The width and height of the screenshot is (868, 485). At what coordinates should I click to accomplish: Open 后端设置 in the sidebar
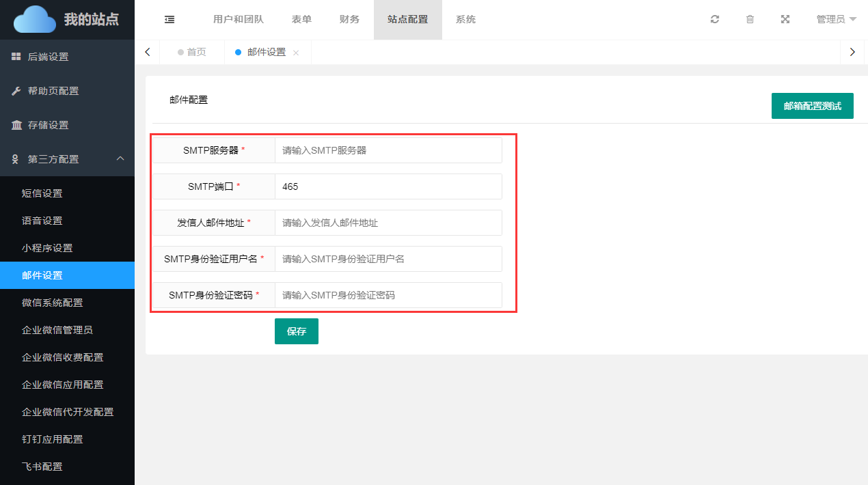pos(48,57)
